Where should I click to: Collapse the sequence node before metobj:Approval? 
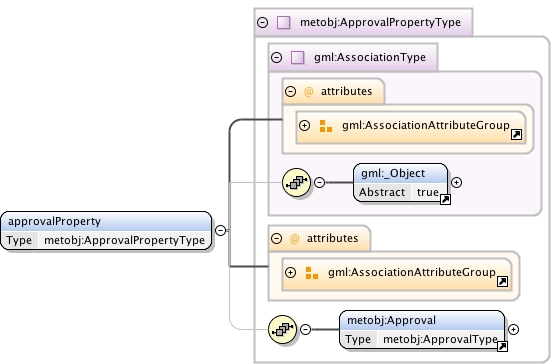pyautogui.click(x=305, y=329)
